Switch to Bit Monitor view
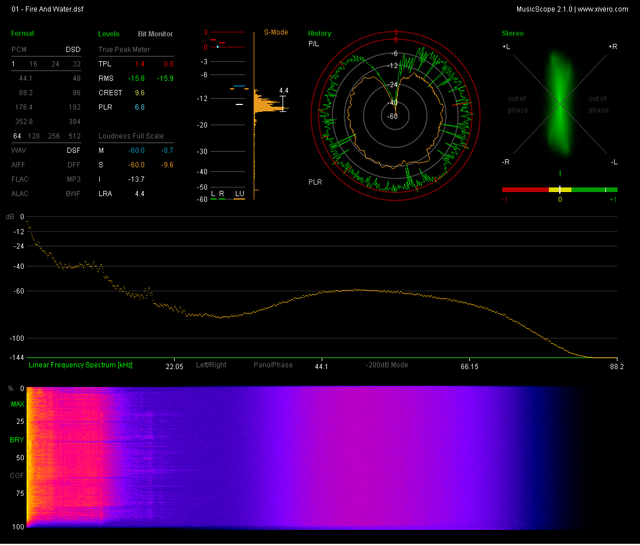 pyautogui.click(x=155, y=34)
